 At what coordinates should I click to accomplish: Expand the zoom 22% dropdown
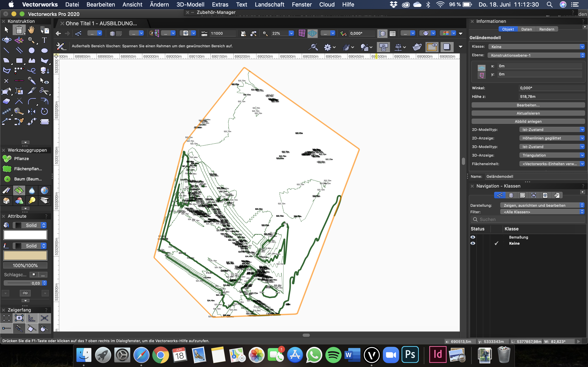[x=291, y=33]
